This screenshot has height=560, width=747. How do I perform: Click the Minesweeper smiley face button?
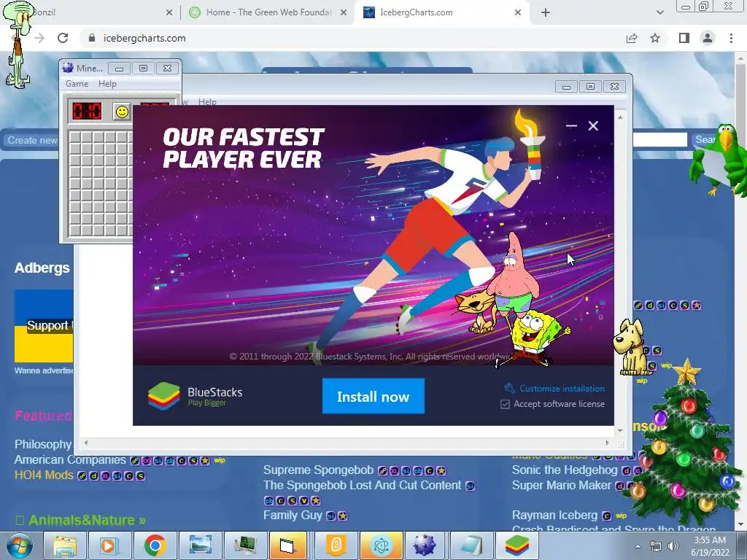point(122,112)
